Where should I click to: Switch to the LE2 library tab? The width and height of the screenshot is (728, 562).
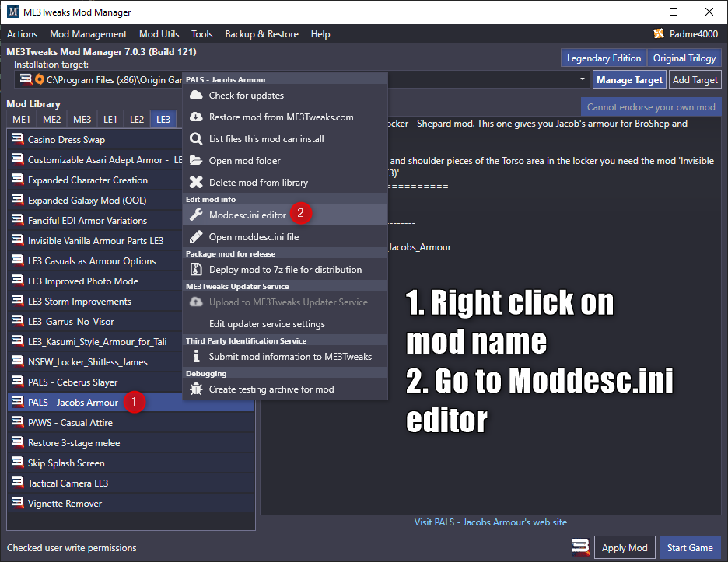tap(137, 119)
